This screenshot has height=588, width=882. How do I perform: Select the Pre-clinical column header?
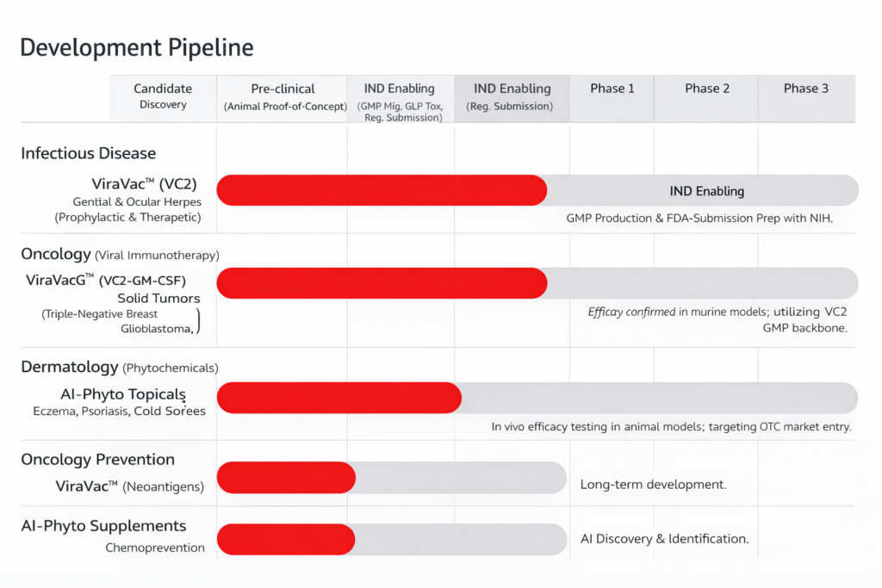tap(283, 96)
